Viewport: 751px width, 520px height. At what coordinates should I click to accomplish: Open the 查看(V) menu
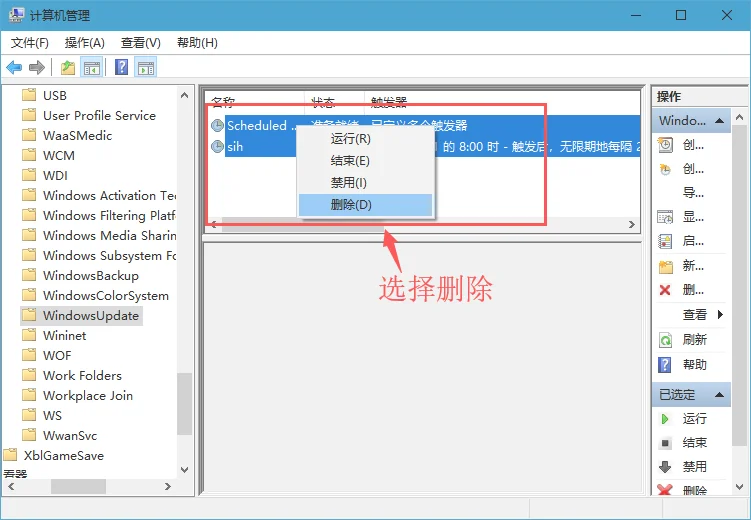(x=141, y=43)
